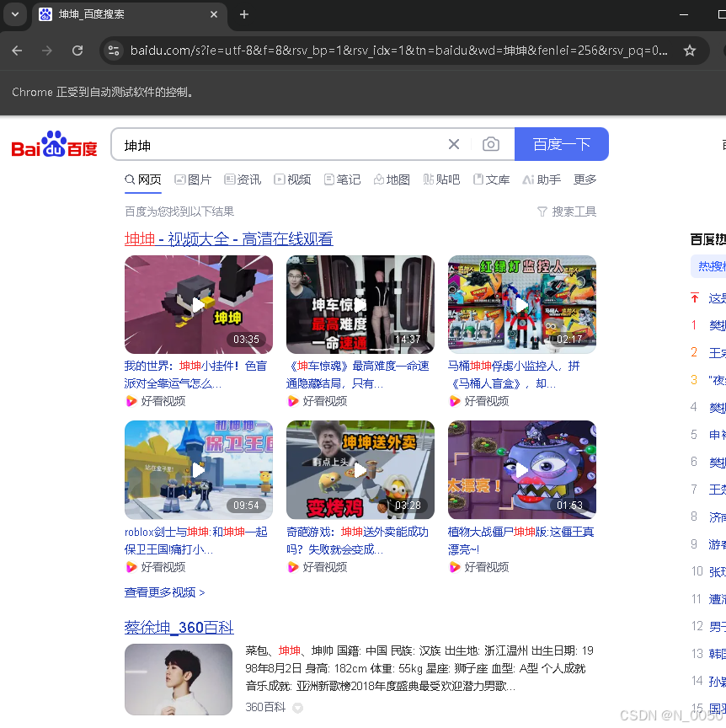Image resolution: width=726 pixels, height=728 pixels.
Task: Click 好看视频 icon under 我的世界 video
Action: (x=131, y=401)
